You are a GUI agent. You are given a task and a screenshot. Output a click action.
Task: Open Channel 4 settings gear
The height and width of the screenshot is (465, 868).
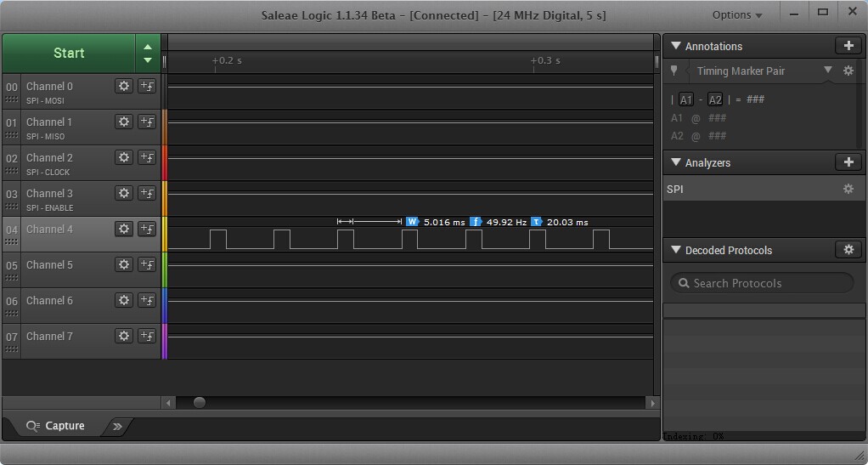(x=124, y=229)
